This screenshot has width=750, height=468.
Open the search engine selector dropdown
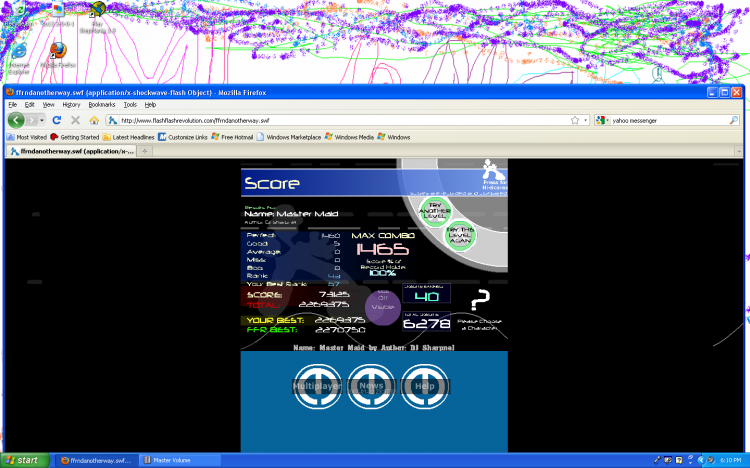603,120
